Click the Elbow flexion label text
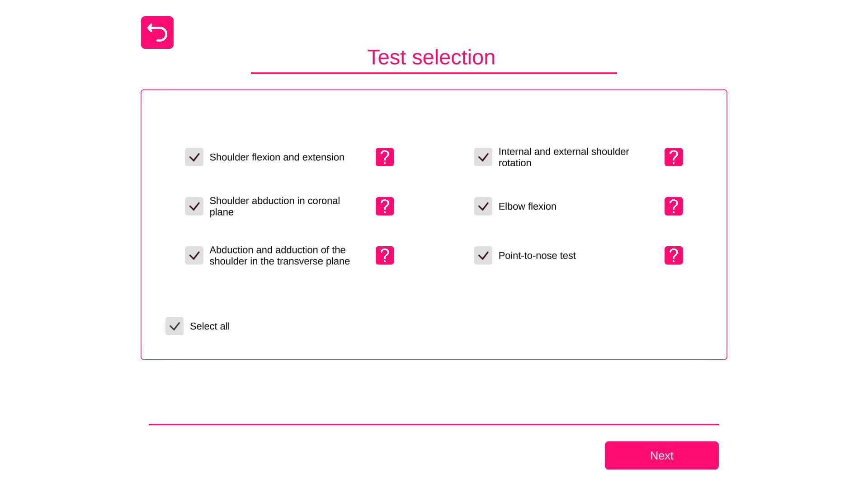Screen dimensions: 868x488 point(527,206)
